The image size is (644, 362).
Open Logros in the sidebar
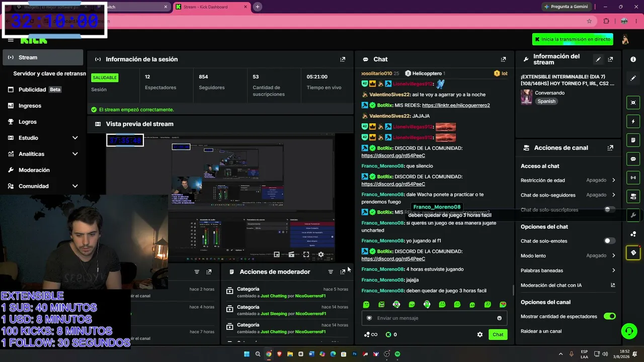43,122
